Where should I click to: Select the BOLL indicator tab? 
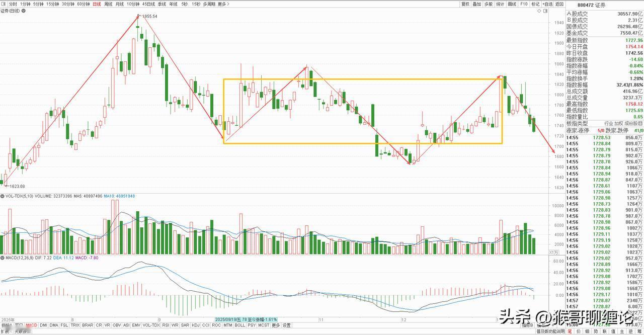click(x=240, y=325)
